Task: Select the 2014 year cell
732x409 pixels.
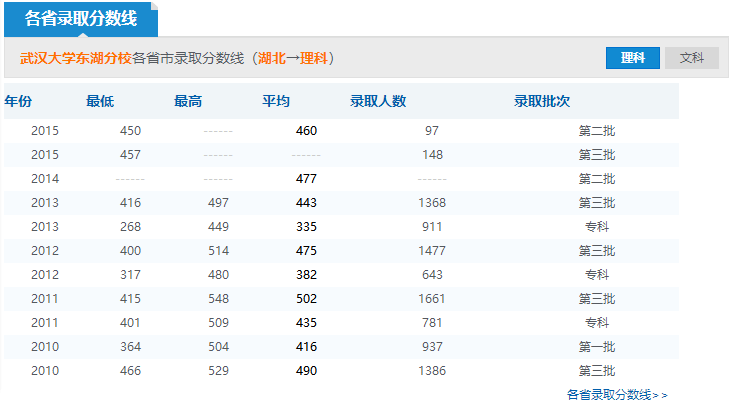Action: [x=45, y=179]
